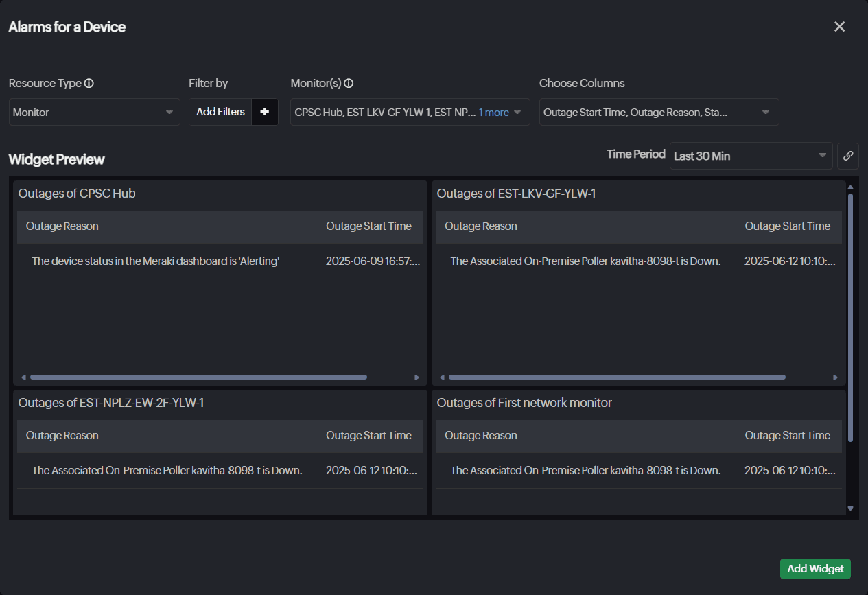Viewport: 868px width, 595px height.
Task: Click the up arrow of widget preview scrollbar
Action: pyautogui.click(x=851, y=187)
